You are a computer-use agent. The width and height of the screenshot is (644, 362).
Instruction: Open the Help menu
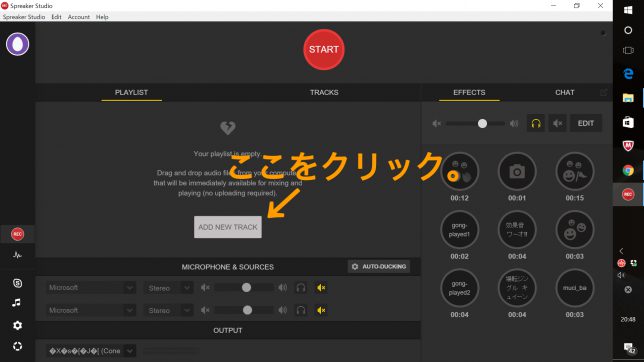tap(102, 17)
